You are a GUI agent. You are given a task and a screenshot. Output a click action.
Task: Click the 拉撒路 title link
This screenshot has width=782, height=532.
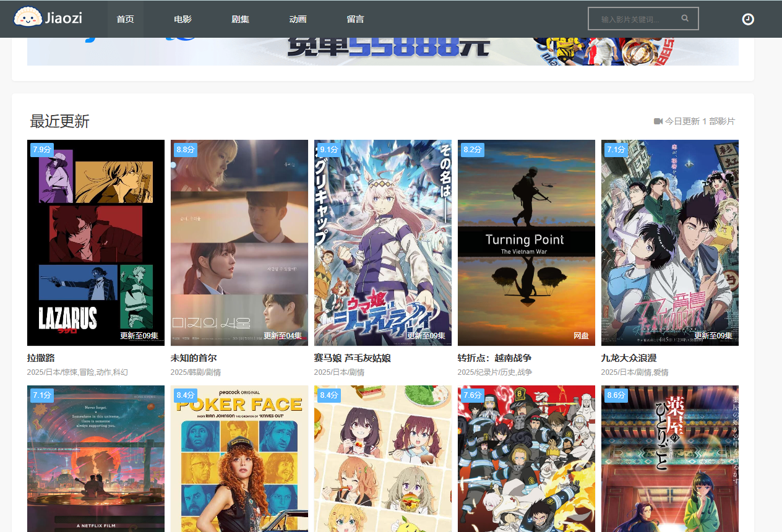click(41, 358)
